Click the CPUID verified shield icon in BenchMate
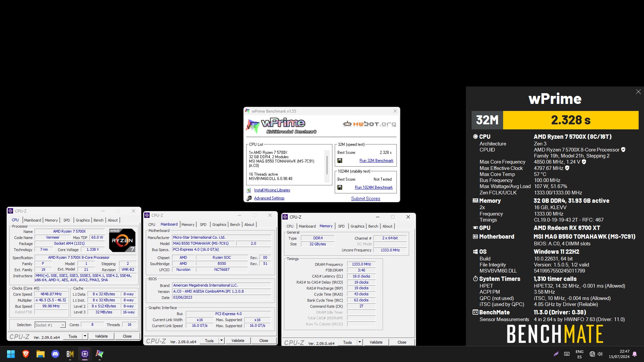 click(623, 150)
